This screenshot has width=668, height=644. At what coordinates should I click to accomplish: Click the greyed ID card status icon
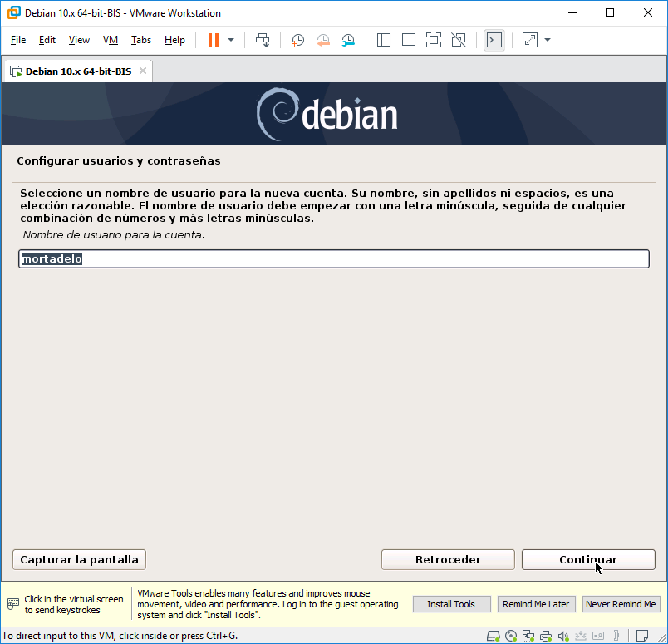point(598,637)
